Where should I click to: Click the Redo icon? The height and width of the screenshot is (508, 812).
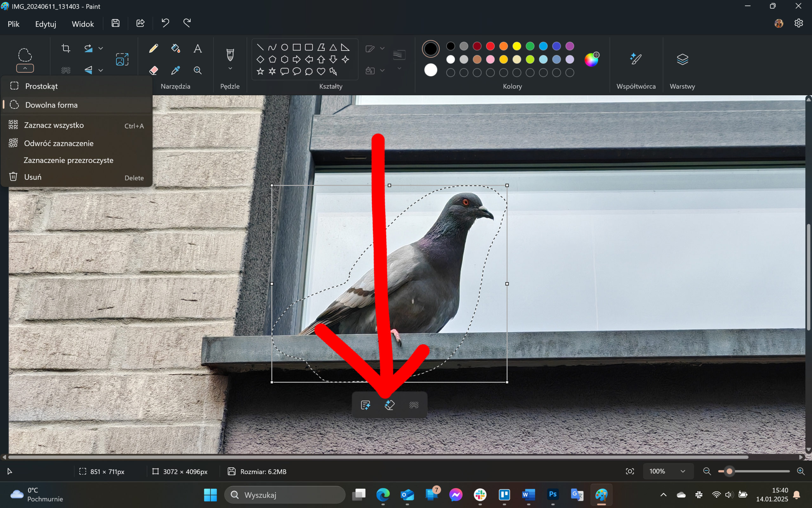(x=187, y=23)
